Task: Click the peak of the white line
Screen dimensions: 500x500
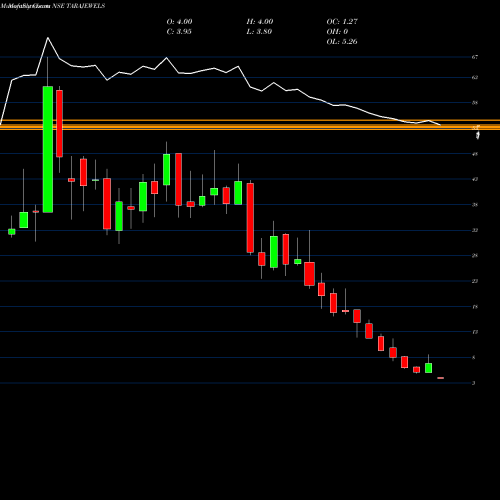Action: coord(48,38)
